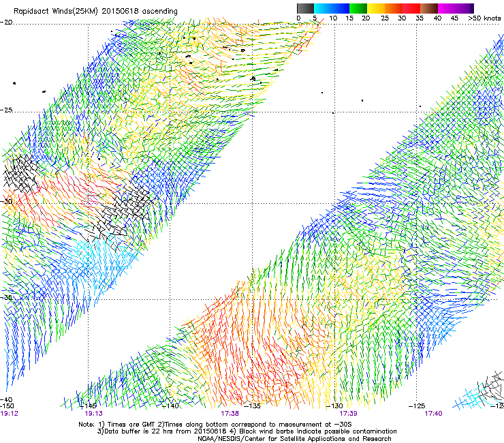Screen dimensions: 504x443
Task: Select the green 15-20 knots legend color
Action: point(358,8)
